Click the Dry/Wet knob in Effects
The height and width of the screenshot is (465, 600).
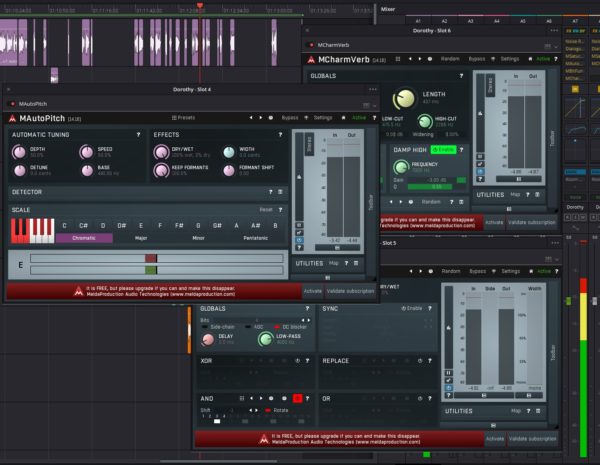(x=161, y=152)
